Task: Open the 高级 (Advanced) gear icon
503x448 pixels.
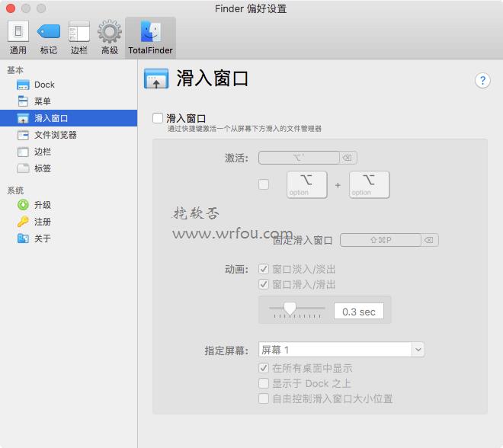Action: click(110, 37)
